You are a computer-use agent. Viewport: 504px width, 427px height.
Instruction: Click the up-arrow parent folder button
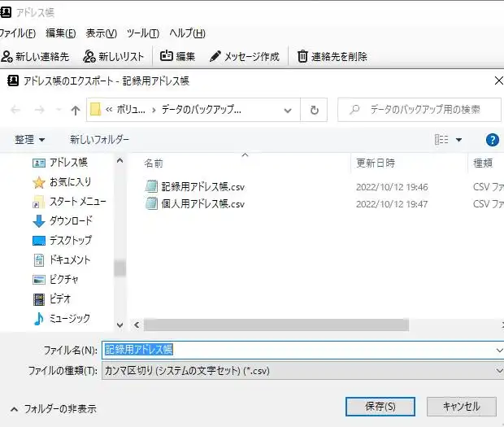click(x=76, y=110)
